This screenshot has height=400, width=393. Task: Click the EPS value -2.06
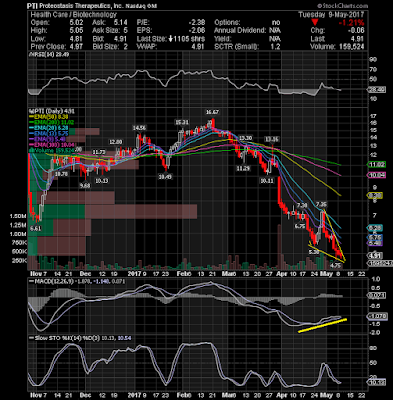pos(197,31)
